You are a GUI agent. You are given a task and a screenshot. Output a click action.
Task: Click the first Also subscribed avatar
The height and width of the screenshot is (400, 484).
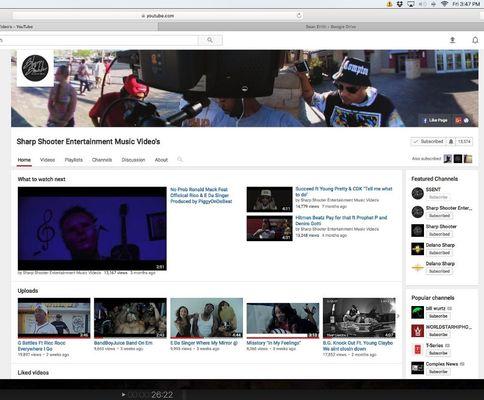pos(448,159)
